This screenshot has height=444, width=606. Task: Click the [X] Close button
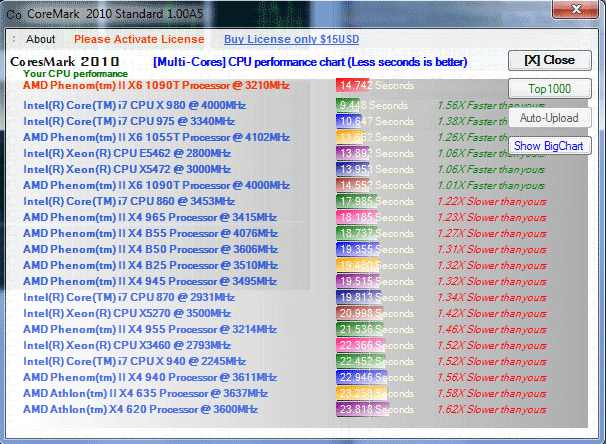pos(549,60)
